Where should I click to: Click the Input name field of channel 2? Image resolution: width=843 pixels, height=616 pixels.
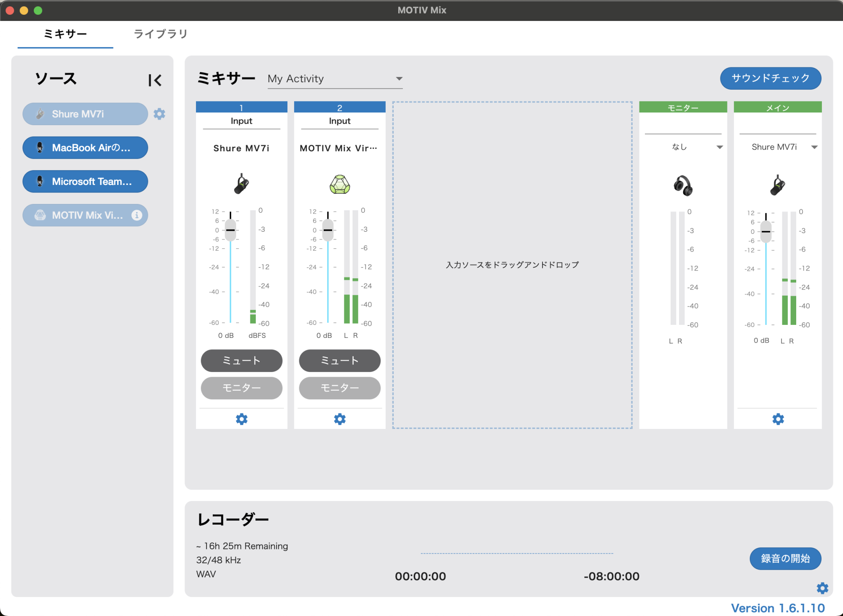(340, 121)
